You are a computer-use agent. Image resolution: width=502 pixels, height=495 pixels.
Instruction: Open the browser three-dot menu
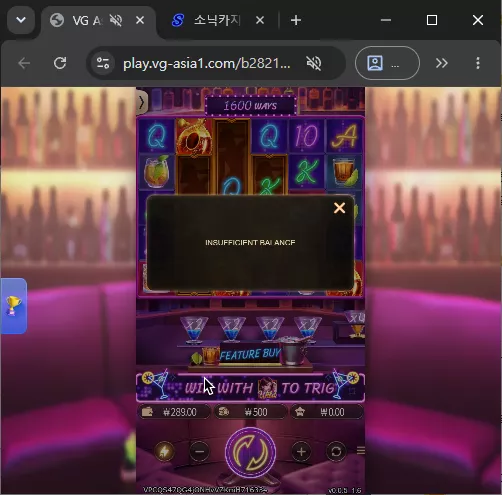click(478, 63)
